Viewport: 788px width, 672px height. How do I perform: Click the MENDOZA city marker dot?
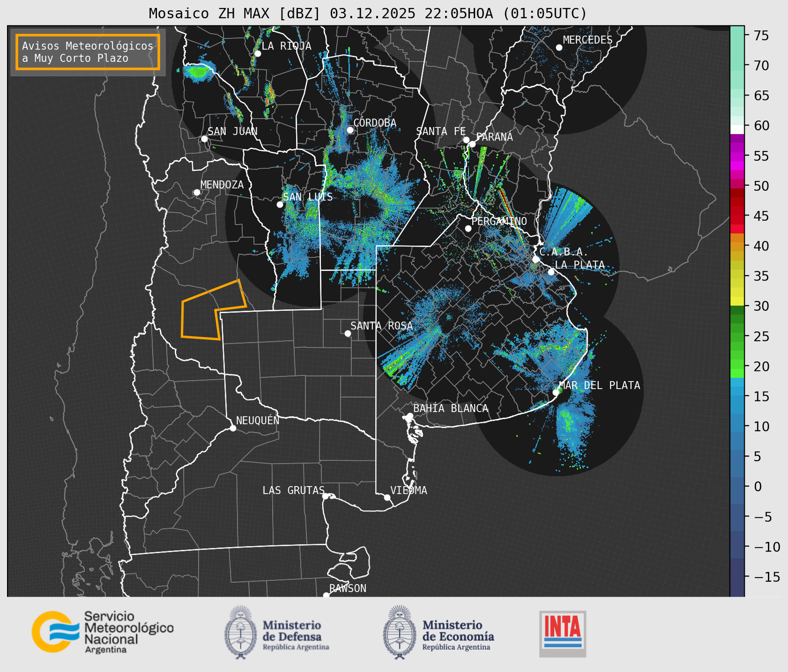[197, 193]
